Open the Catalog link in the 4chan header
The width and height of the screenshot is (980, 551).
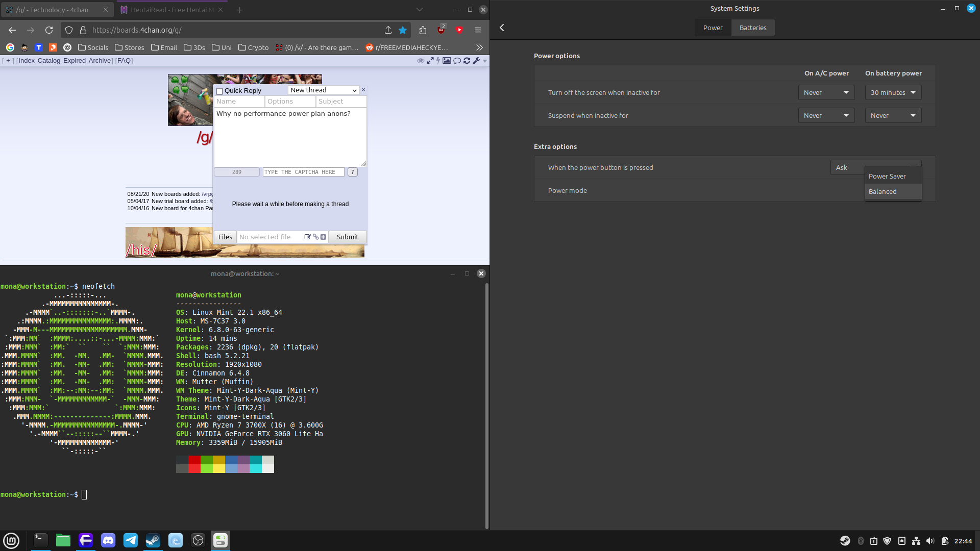(49, 60)
